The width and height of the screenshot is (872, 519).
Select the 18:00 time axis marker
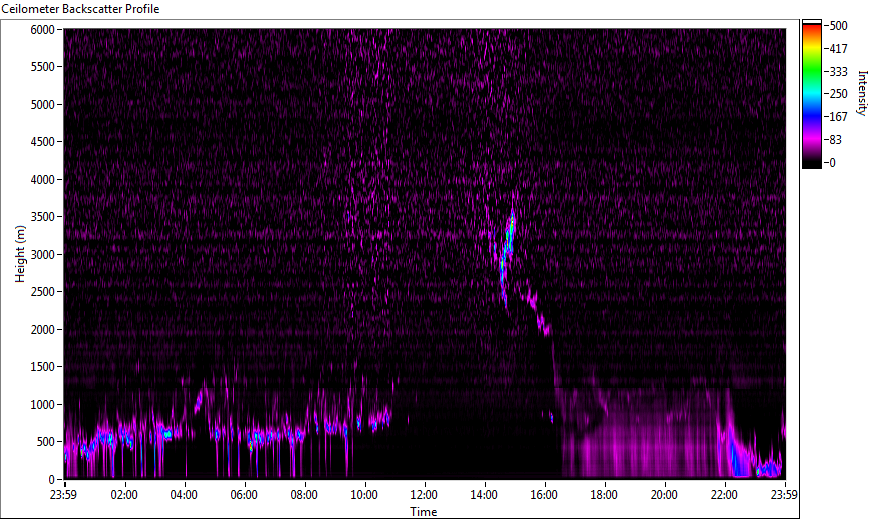(x=604, y=495)
